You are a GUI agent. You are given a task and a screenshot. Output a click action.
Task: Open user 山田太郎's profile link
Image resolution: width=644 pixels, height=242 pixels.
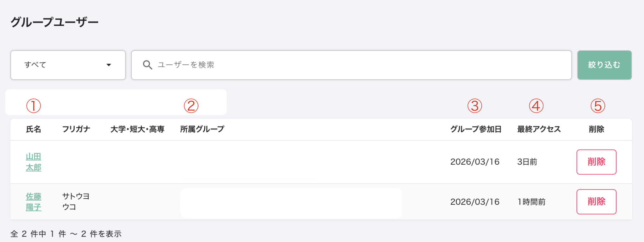coord(34,162)
